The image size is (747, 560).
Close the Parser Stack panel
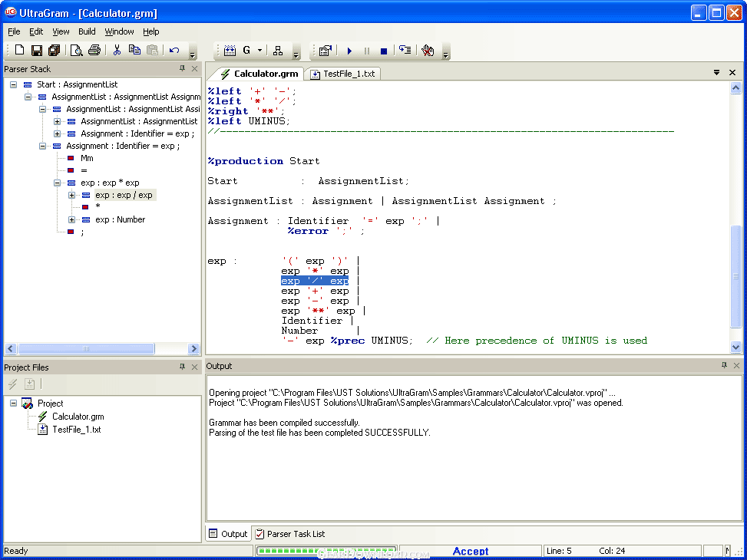pos(194,68)
